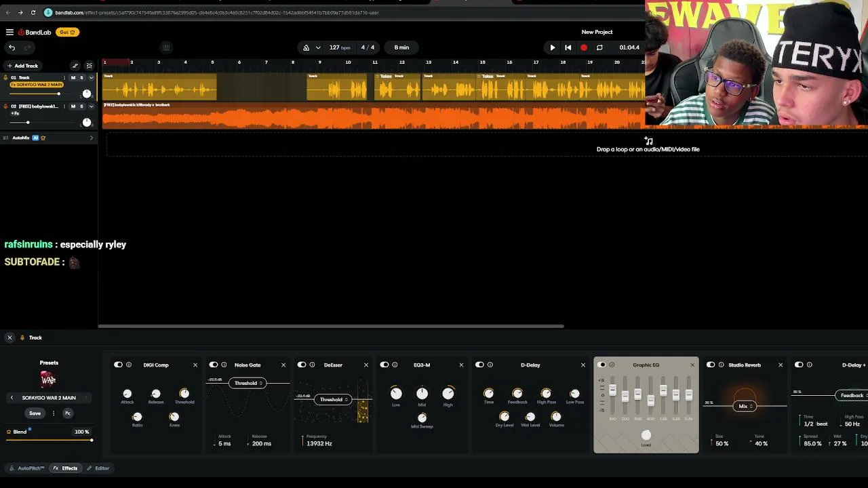
Task: Start playback with the play button
Action: coord(552,47)
